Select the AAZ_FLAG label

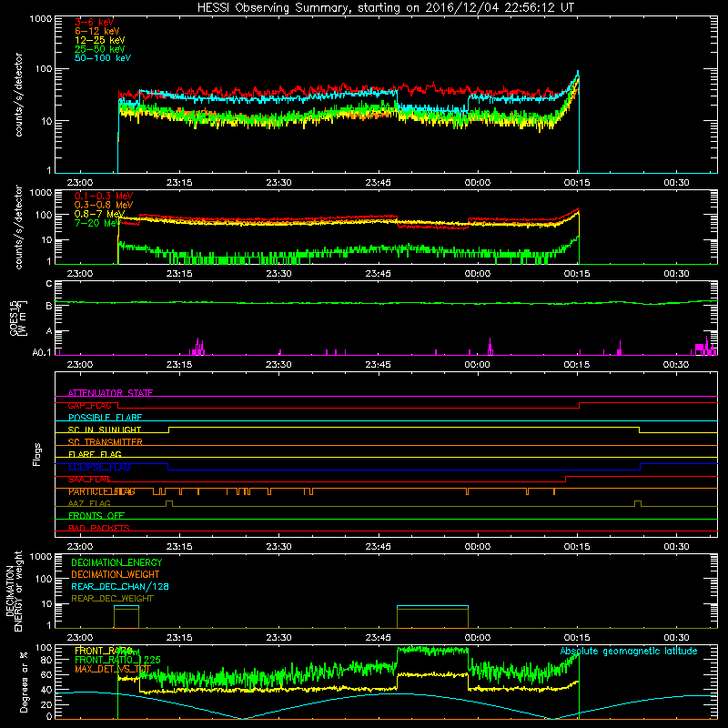[x=89, y=503]
